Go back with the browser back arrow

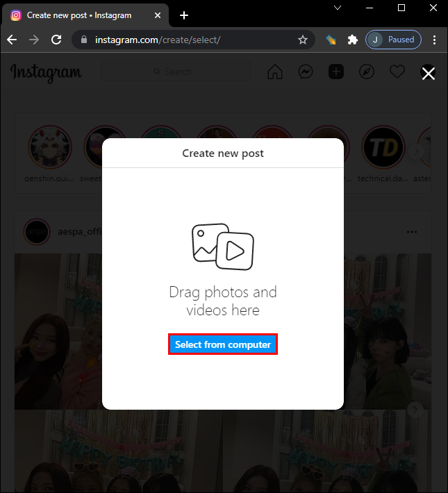click(x=12, y=40)
